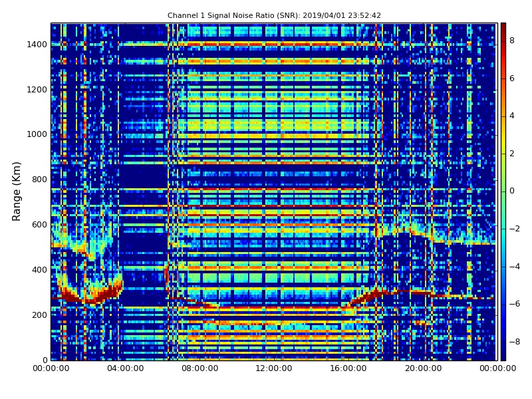Click the 04:00:00 time axis label
Screen dimensions: 532x399
(125, 368)
